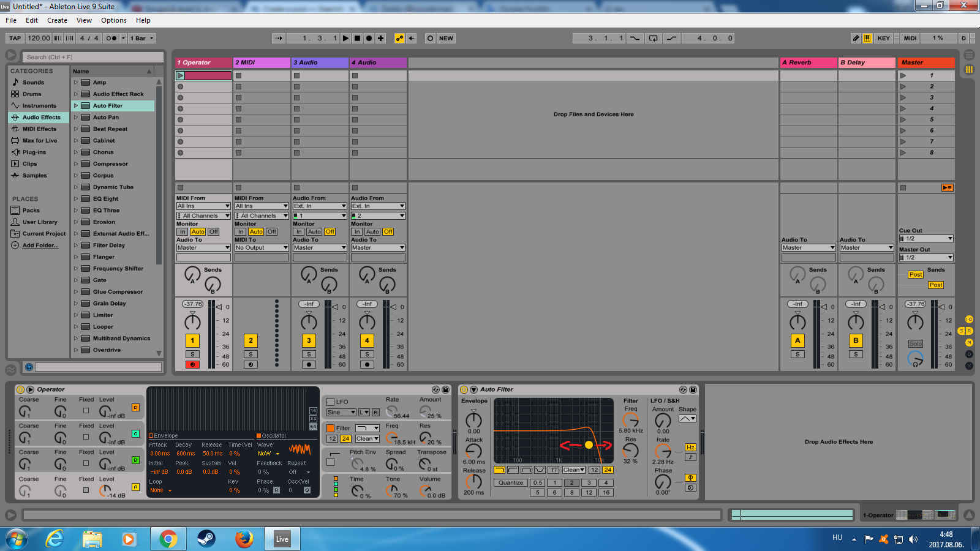The width and height of the screenshot is (980, 551).
Task: Open the Cue Out 1/2 dropdown
Action: 926,238
